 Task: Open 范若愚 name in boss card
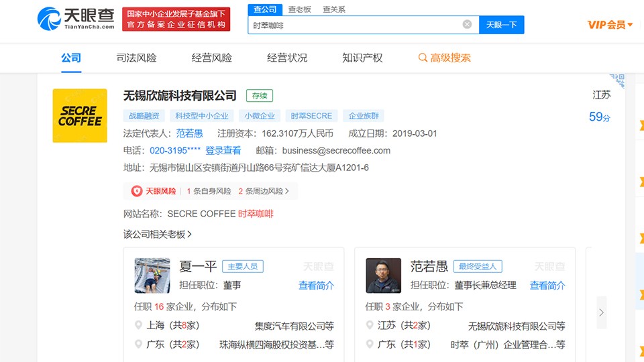click(x=429, y=266)
